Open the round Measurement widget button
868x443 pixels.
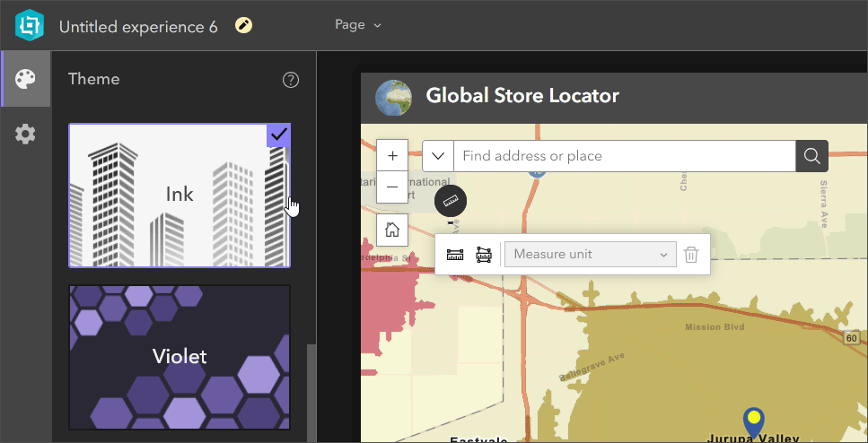[x=451, y=201]
